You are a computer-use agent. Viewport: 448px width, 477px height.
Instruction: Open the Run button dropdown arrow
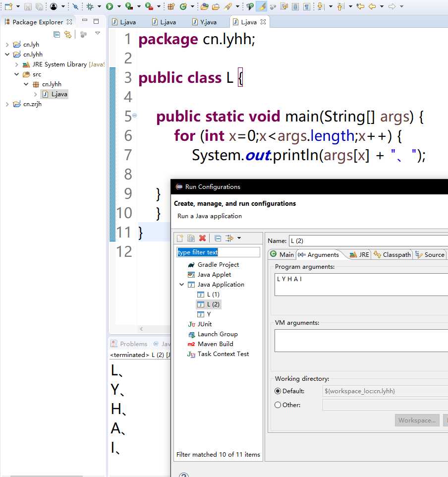point(118,6)
